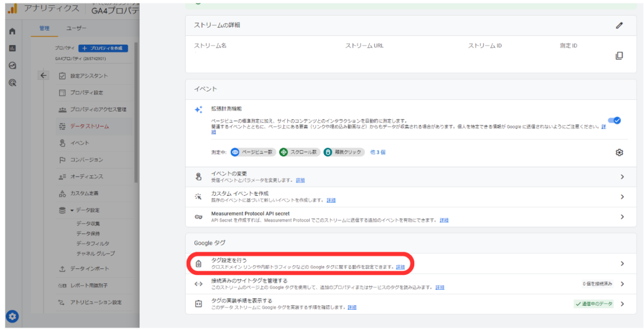
Task: Click the 離脱クリック chip
Action: (344, 152)
